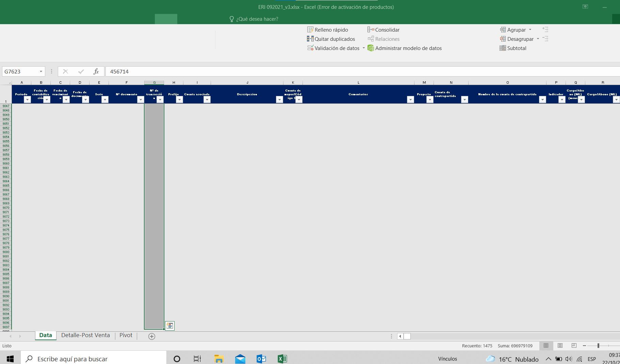
Task: Add a new sheet with plus icon
Action: (152, 336)
